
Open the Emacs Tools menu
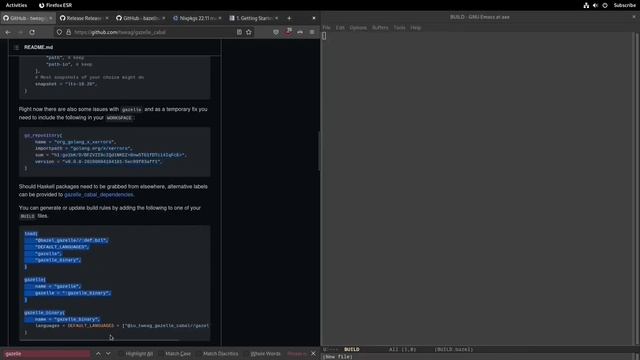point(399,27)
